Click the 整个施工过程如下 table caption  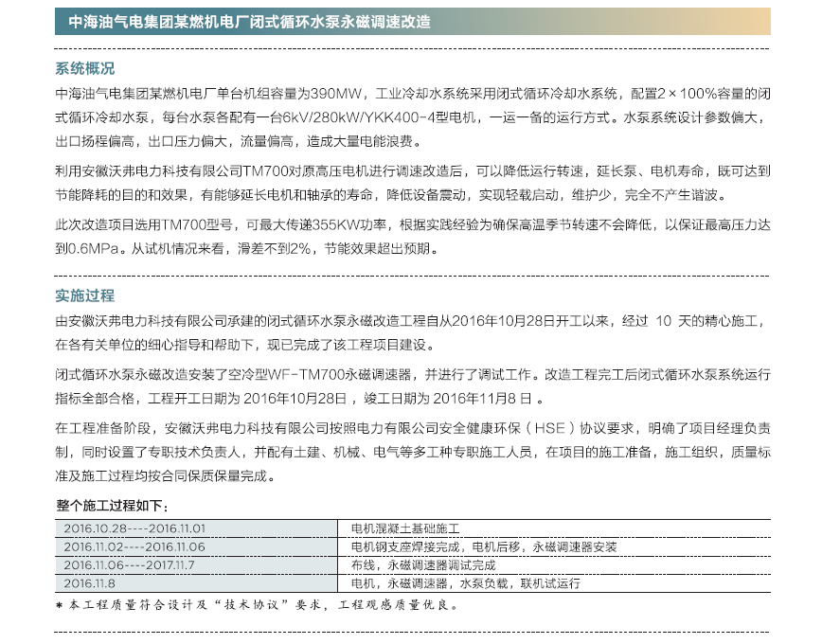[x=112, y=506]
